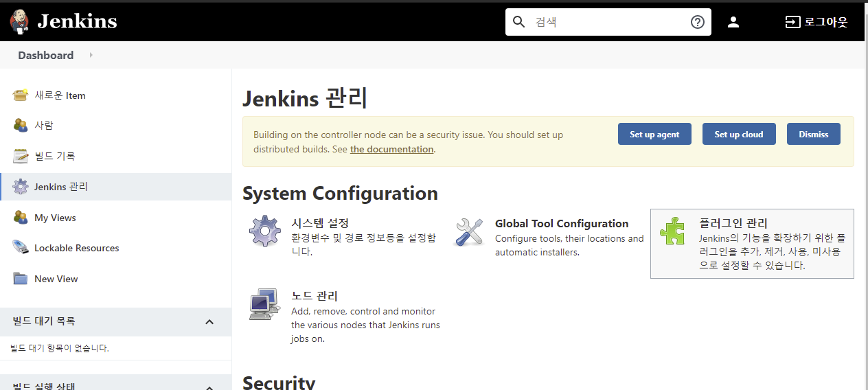Screen dimensions: 868x390
Task: Click the Set up agent button
Action: coord(654,134)
